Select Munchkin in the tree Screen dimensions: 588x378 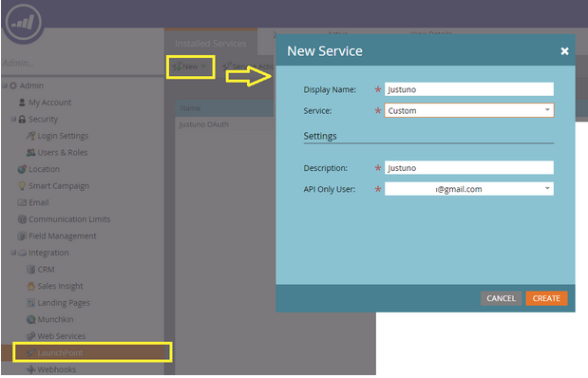point(55,319)
